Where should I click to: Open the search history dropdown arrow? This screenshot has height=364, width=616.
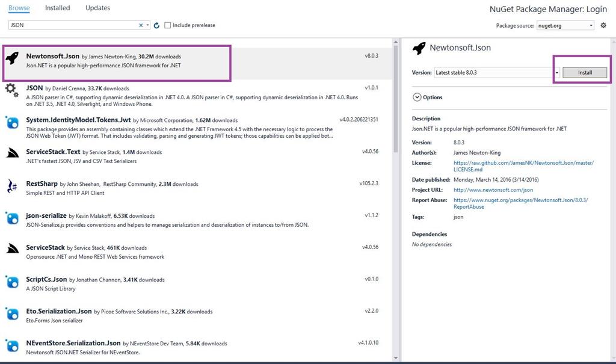pyautogui.click(x=148, y=25)
